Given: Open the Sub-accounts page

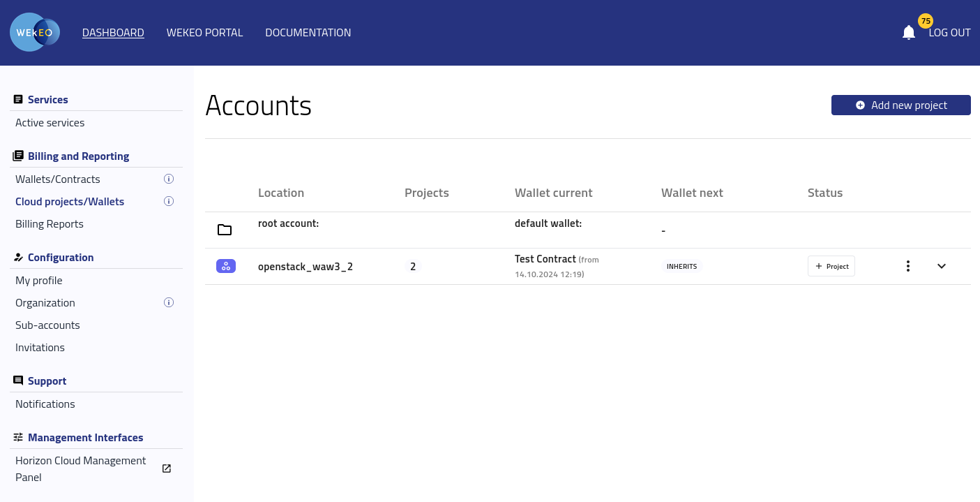Looking at the screenshot, I should click(x=47, y=325).
